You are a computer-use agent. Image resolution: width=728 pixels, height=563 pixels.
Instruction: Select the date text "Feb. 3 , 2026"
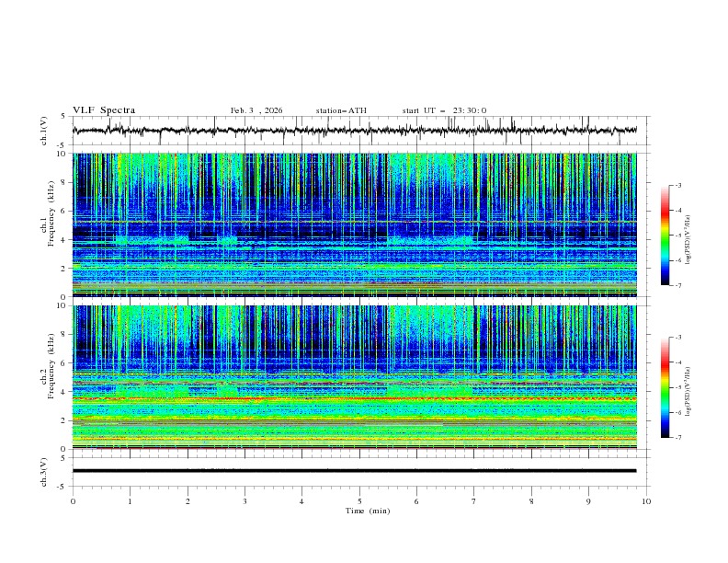click(x=256, y=110)
